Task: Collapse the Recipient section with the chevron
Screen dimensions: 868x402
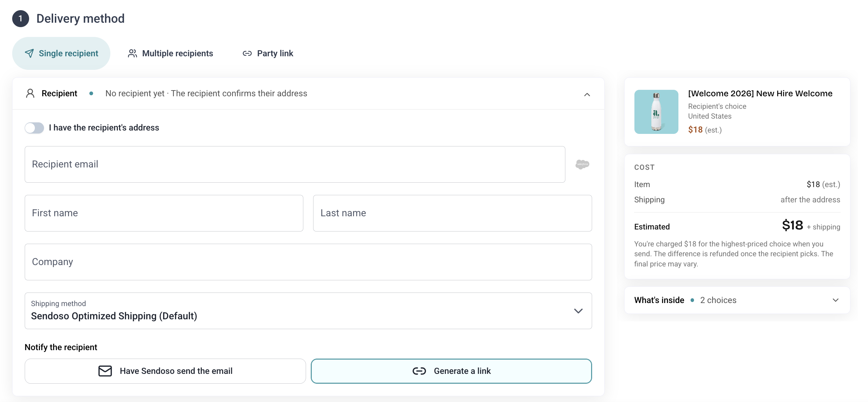Action: (x=587, y=95)
